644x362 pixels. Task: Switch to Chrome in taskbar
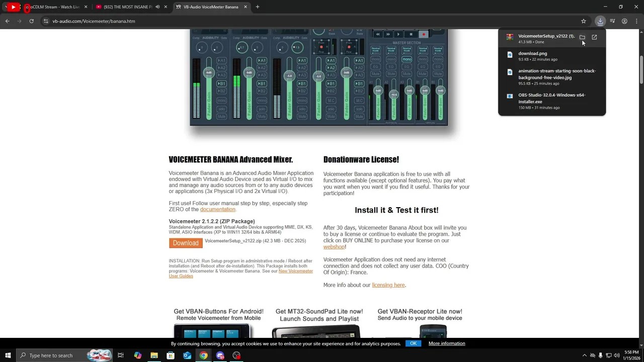pyautogui.click(x=203, y=355)
